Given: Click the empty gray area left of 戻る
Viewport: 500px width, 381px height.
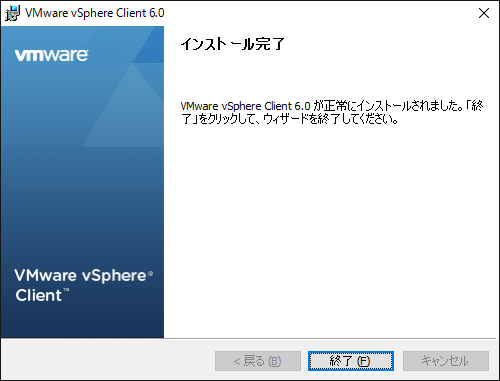Looking at the screenshot, I should tap(107, 361).
